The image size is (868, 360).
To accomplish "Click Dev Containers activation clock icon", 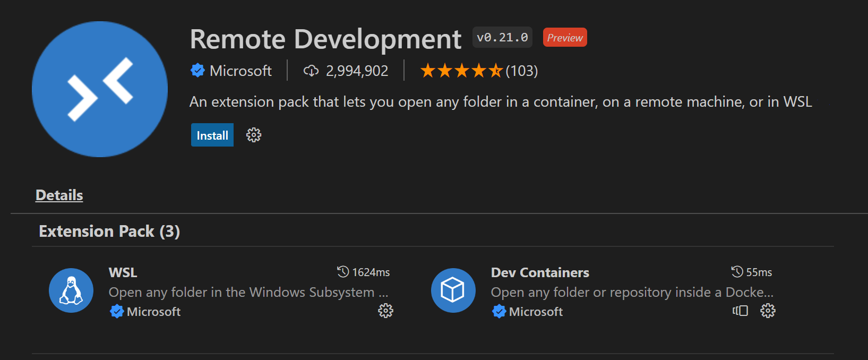I will pyautogui.click(x=737, y=272).
